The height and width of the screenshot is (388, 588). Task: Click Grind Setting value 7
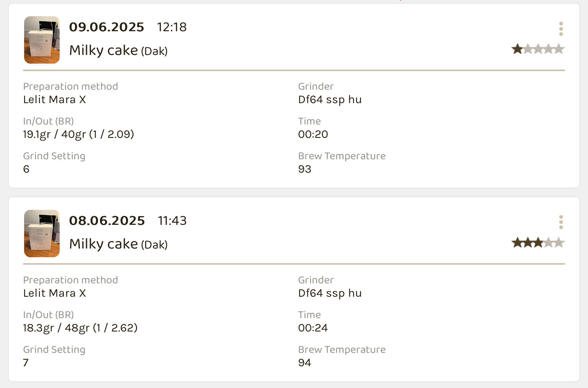(26, 363)
